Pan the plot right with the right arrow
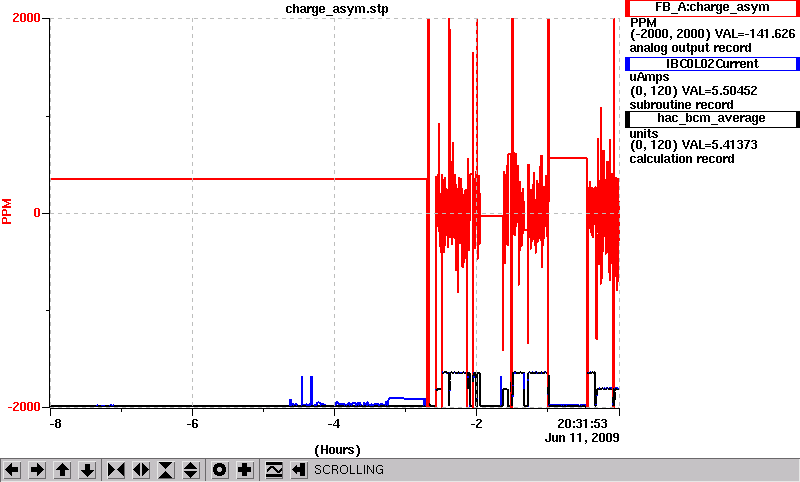This screenshot has width=800, height=482. coord(37,470)
